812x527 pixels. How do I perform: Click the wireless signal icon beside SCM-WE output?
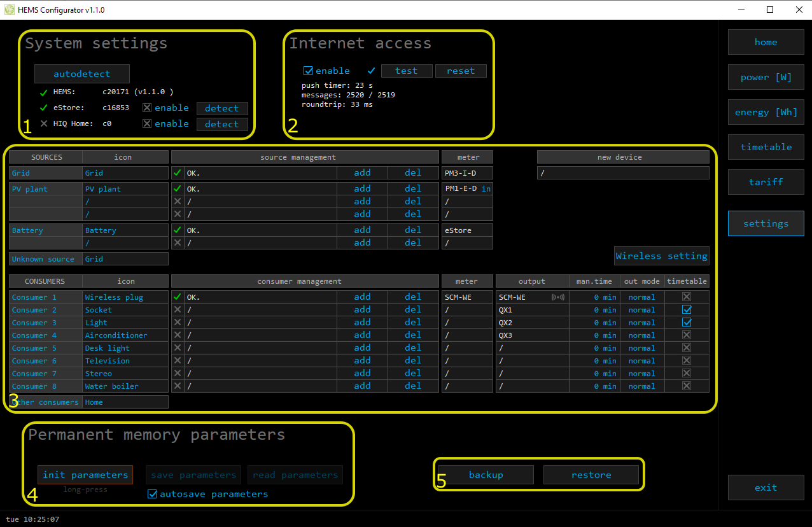557,297
